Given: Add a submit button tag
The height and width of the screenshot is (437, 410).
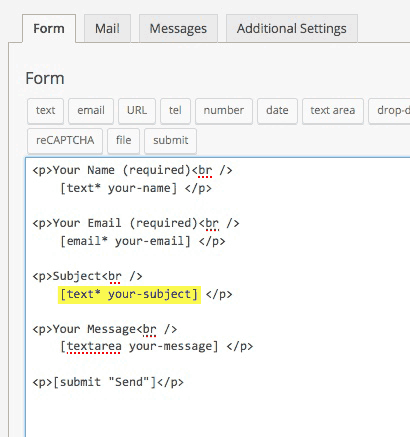Looking at the screenshot, I should click(170, 140).
